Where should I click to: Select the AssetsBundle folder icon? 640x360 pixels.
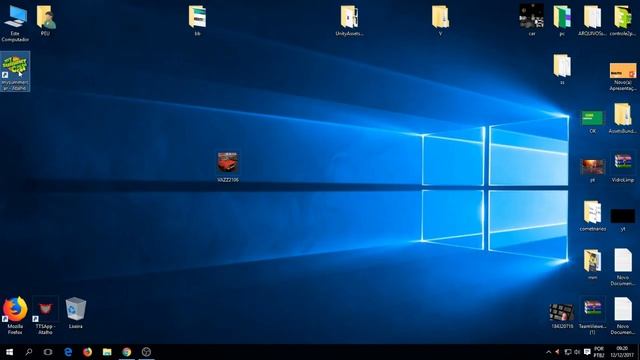coord(622,118)
